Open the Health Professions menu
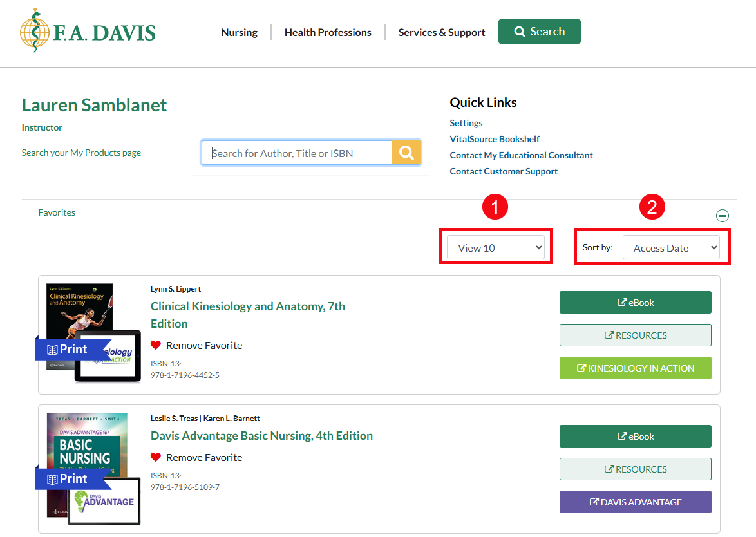Screen dimensions: 756x537 point(328,32)
